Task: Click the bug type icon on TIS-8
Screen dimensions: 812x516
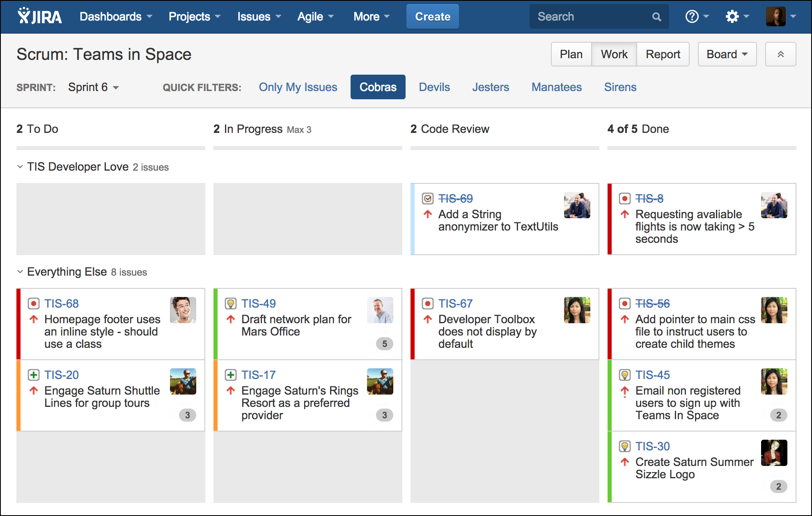Action: pos(624,199)
